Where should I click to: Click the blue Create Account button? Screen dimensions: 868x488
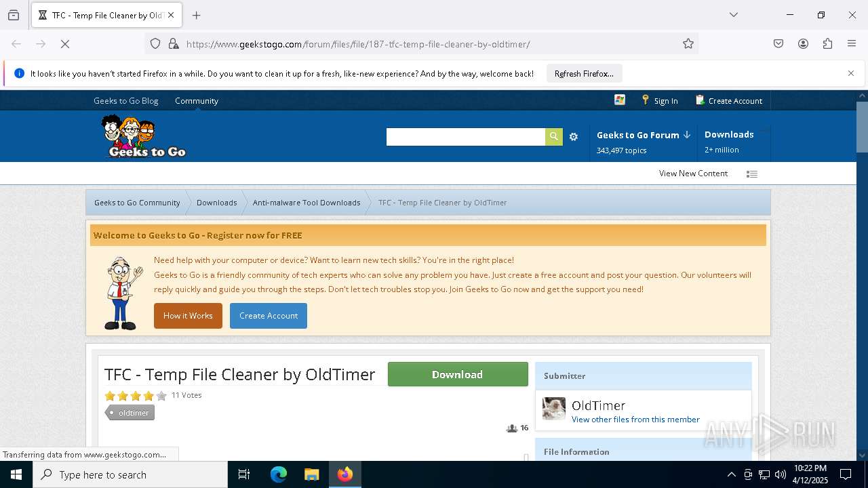(x=269, y=316)
